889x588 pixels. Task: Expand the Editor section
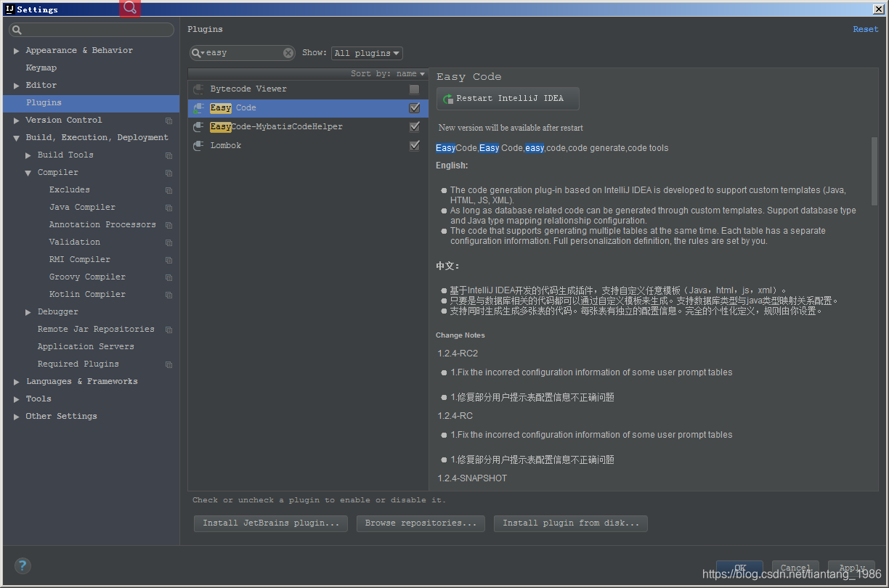tap(17, 86)
